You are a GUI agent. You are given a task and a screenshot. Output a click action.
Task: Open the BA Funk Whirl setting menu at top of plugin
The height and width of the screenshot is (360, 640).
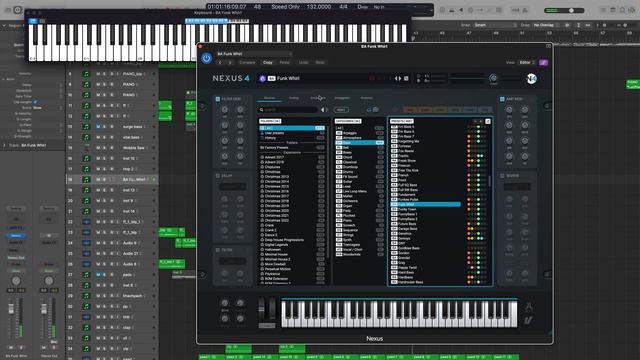(x=254, y=54)
